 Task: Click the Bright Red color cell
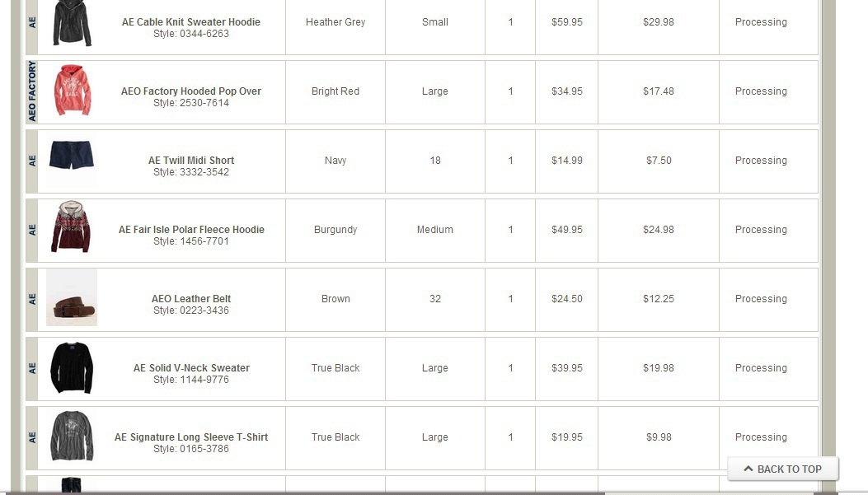(x=335, y=91)
